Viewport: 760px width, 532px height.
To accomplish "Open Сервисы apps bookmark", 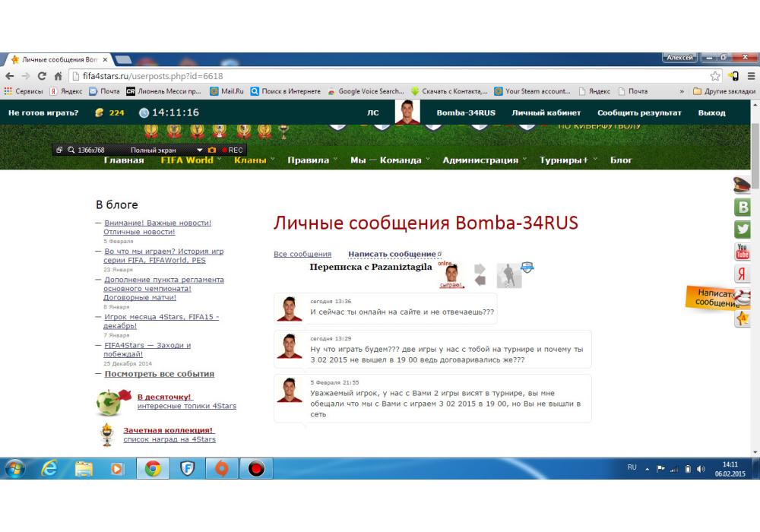I will tap(24, 91).
